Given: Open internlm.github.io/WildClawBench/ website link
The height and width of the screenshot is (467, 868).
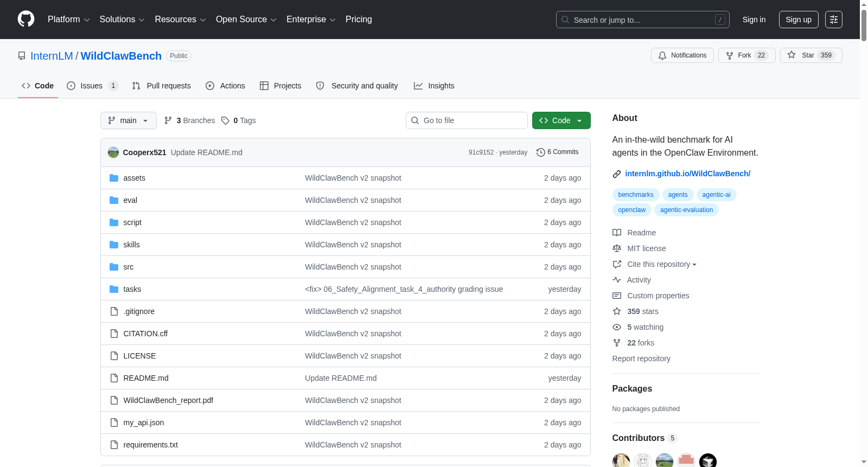Looking at the screenshot, I should (x=687, y=174).
